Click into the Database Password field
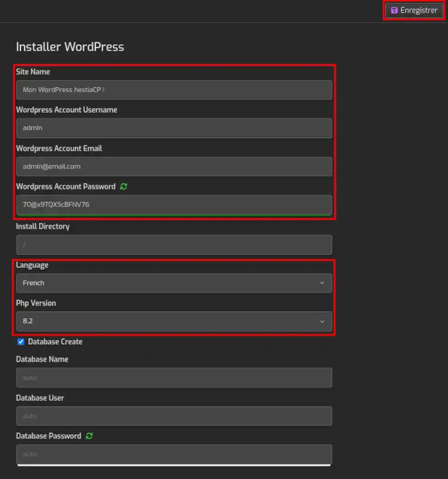 tap(173, 454)
